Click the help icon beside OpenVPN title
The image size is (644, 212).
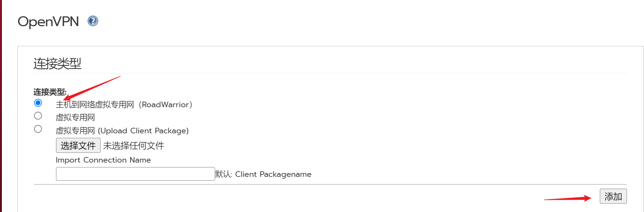[x=93, y=21]
